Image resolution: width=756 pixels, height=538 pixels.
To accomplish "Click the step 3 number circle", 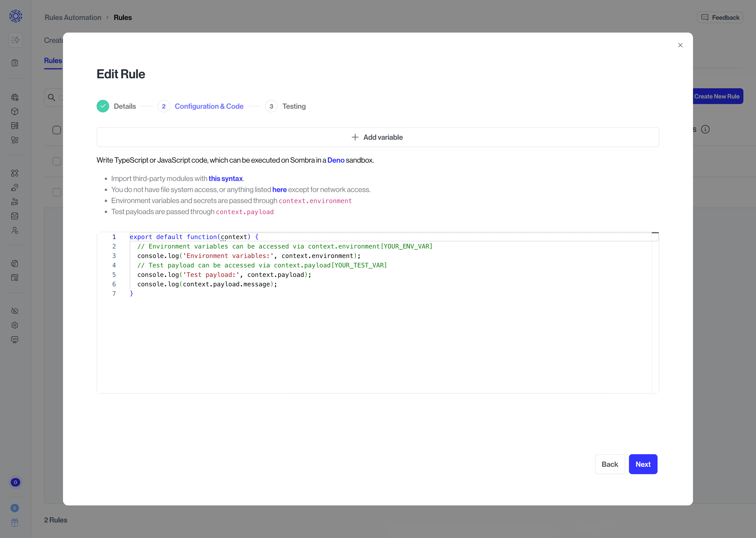I will [271, 106].
